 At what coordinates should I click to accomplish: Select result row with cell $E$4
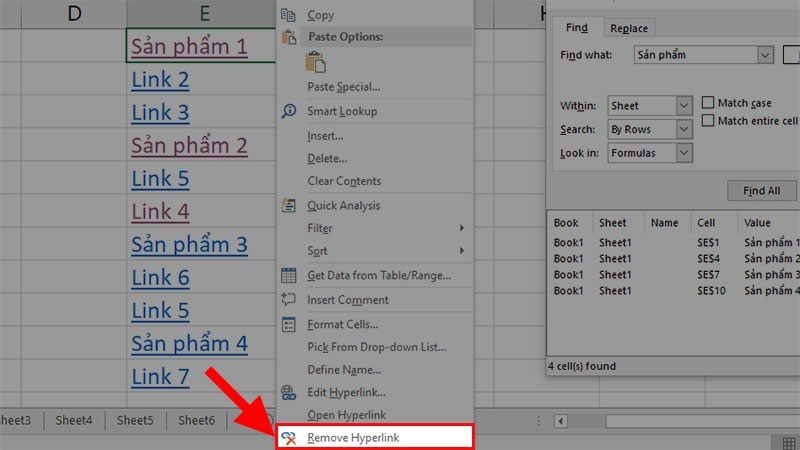point(673,259)
